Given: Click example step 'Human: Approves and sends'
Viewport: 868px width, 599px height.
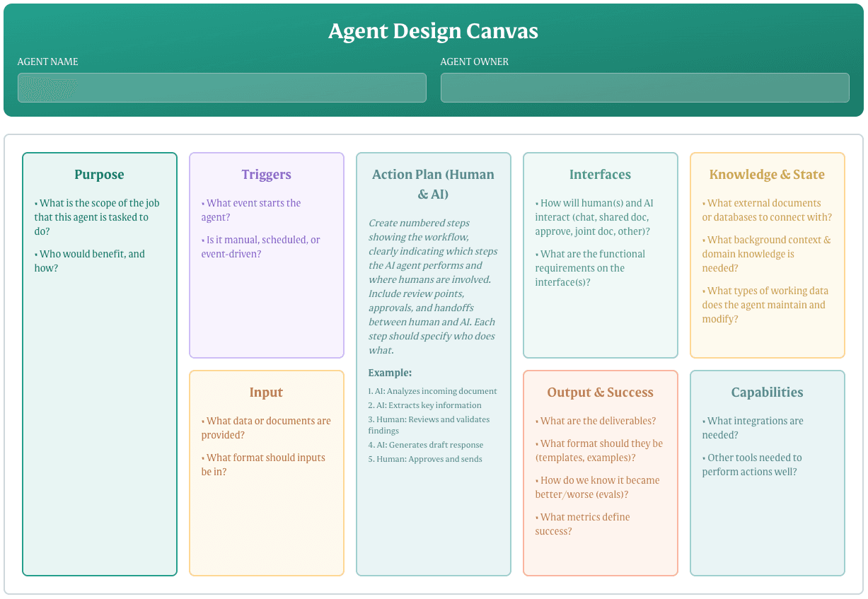Looking at the screenshot, I should pyautogui.click(x=425, y=459).
